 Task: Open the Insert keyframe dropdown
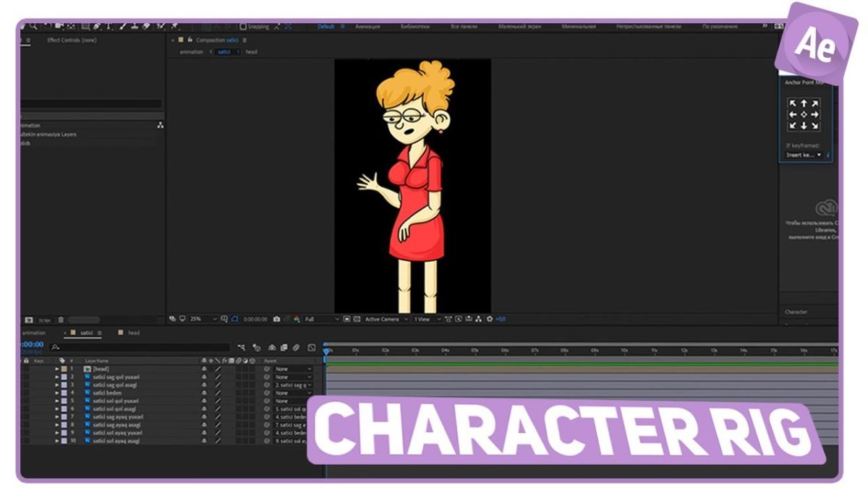pyautogui.click(x=804, y=155)
